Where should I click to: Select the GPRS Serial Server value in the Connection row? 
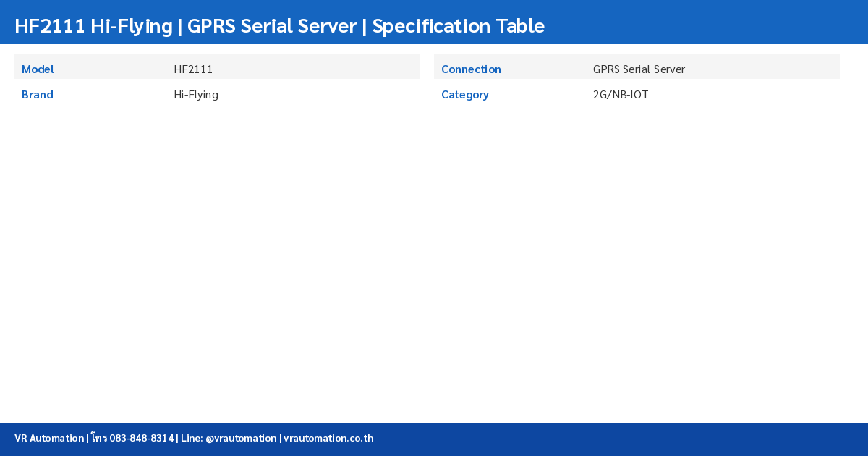coord(639,69)
